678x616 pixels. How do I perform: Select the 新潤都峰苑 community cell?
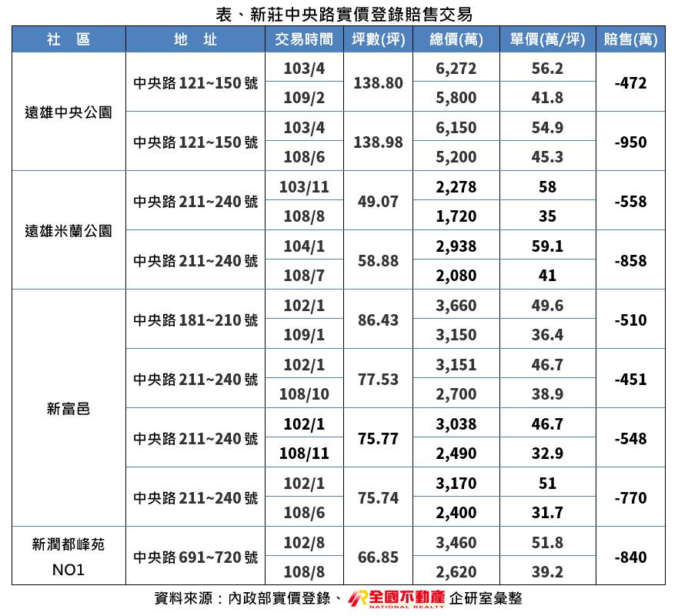click(x=68, y=545)
